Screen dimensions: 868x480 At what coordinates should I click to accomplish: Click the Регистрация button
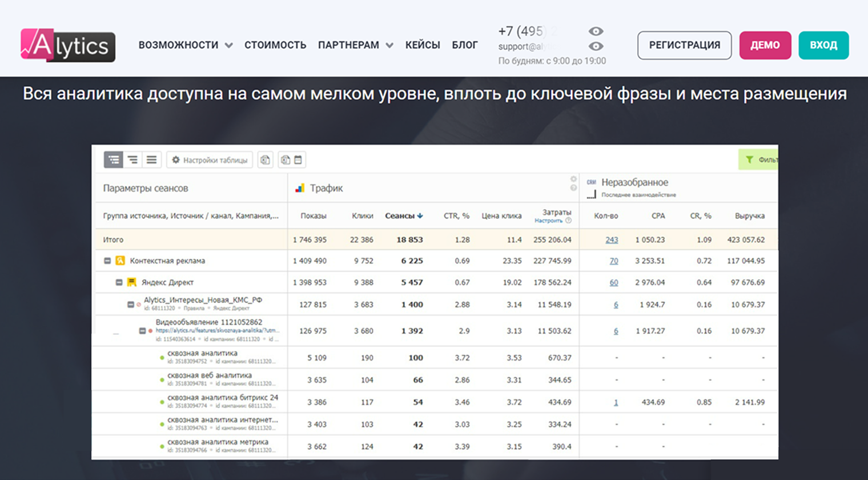[684, 45]
